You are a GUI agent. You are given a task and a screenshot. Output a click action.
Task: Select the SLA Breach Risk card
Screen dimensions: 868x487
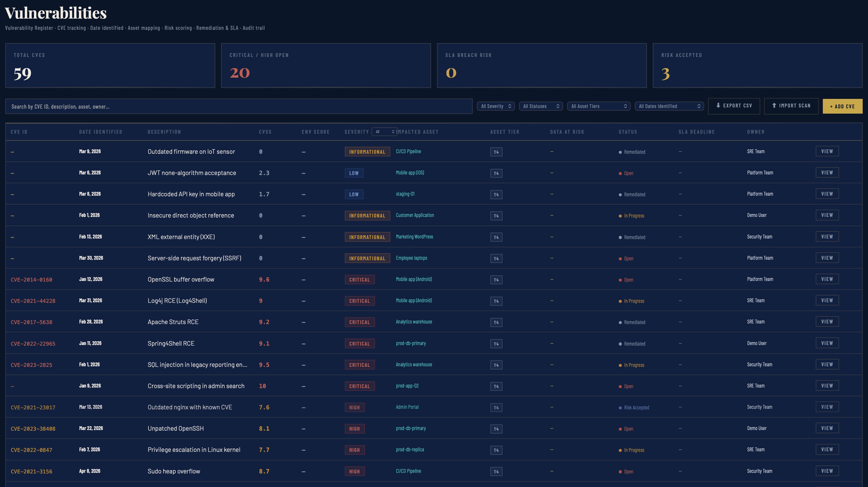click(542, 65)
